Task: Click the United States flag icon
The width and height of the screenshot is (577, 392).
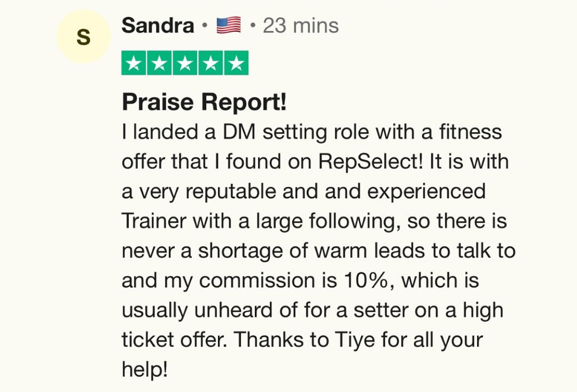Action: [228, 26]
